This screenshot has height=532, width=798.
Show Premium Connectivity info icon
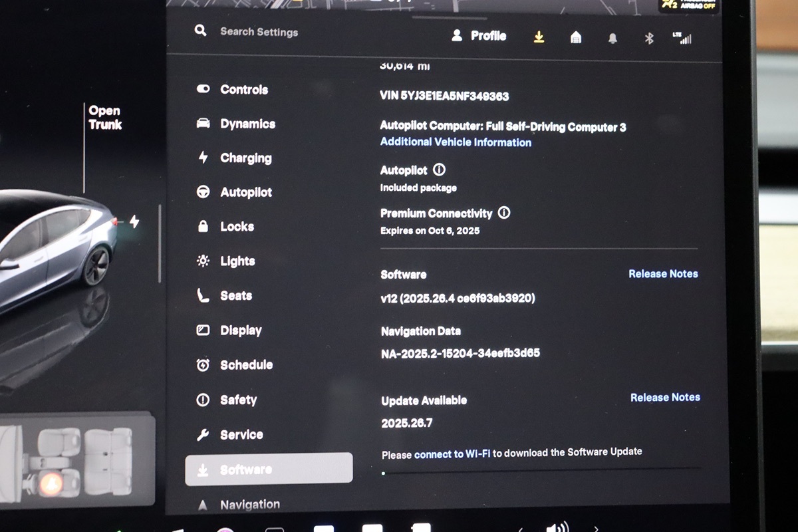(504, 213)
